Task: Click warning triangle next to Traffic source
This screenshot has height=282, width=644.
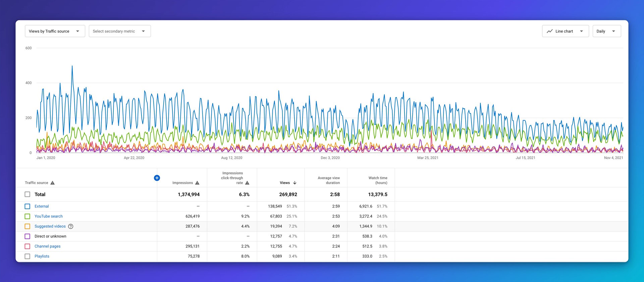Action: coord(52,183)
